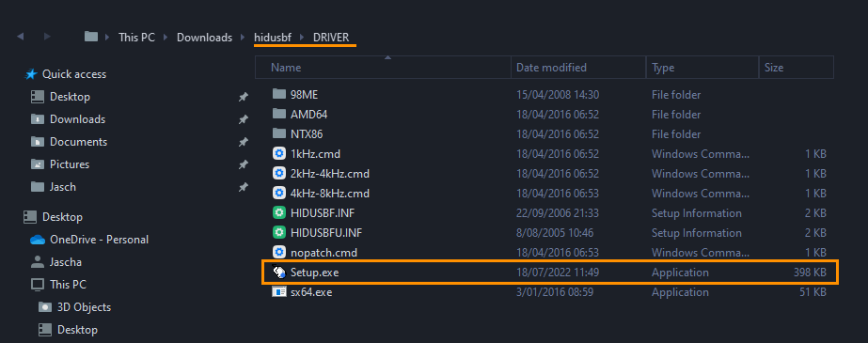Click the 2kHz-4kHz.cmd file icon
Screen dimensions: 868x343
[x=279, y=174]
